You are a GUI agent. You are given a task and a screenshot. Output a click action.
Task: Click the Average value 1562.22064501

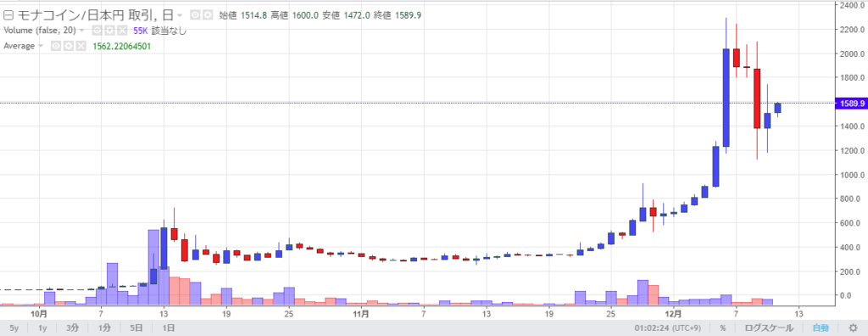(121, 46)
